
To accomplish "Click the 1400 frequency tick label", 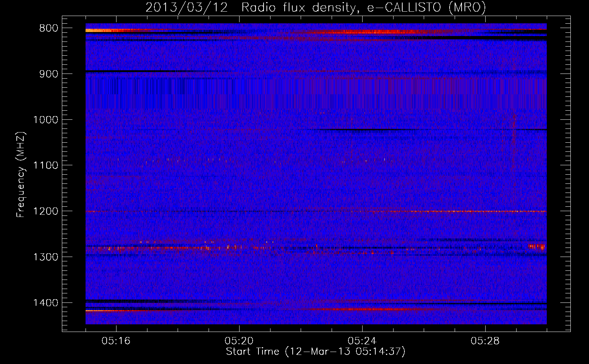I will (x=46, y=303).
